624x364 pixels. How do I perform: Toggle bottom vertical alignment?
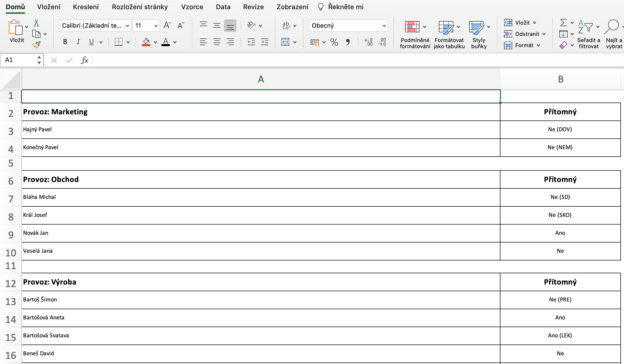point(230,26)
